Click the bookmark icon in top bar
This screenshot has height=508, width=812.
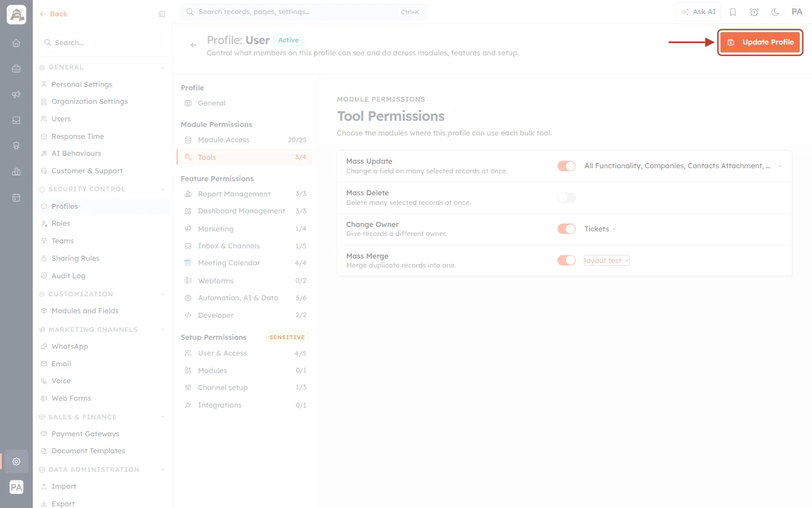tap(733, 12)
